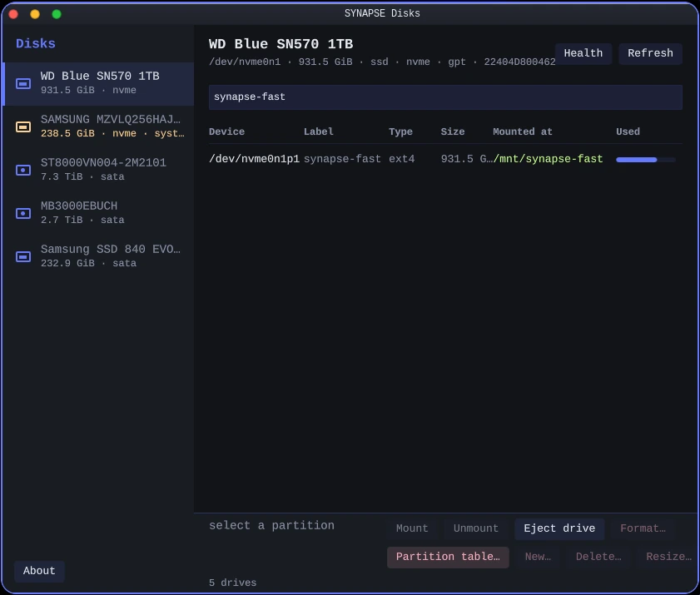700x595 pixels.
Task: Click the Refresh button
Action: pyautogui.click(x=650, y=53)
